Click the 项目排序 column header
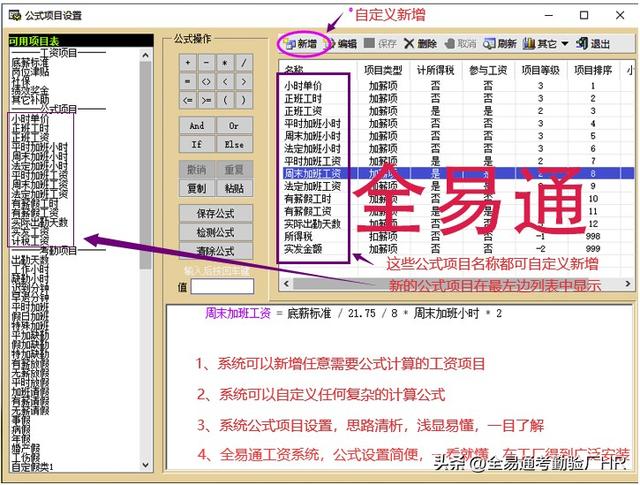Viewport: 640px width, 485px height. point(593,70)
